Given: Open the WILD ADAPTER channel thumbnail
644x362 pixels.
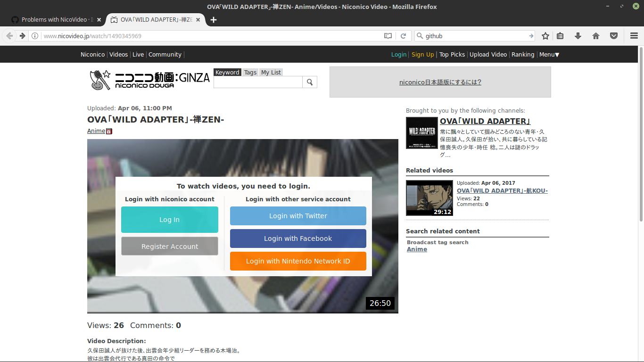Looking at the screenshot, I should [422, 133].
